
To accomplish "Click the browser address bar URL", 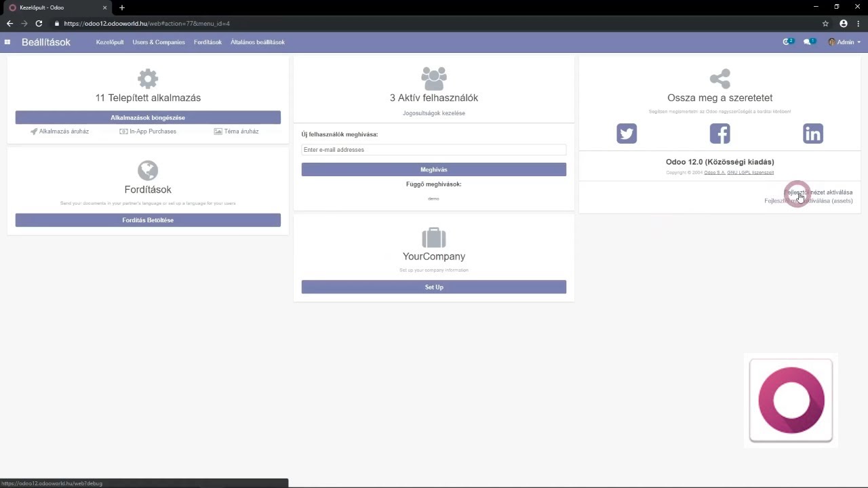I will 147,23.
